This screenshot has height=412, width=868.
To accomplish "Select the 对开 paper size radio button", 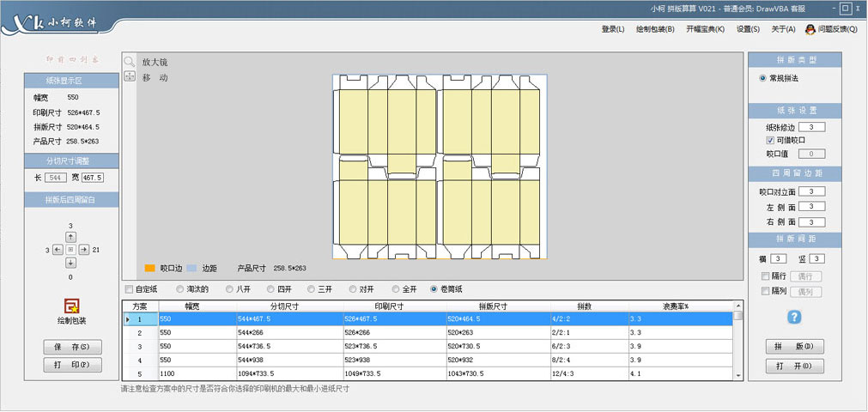I will (x=354, y=289).
